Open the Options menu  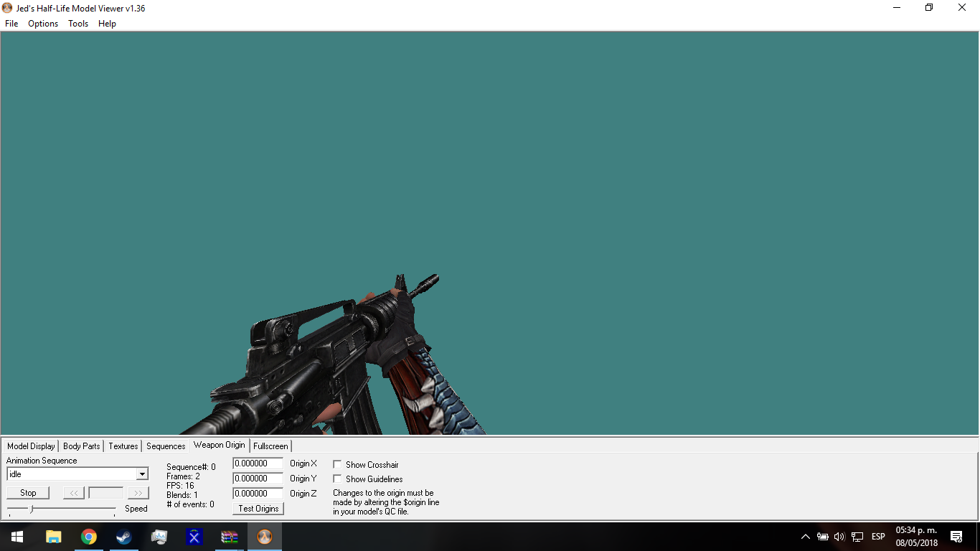[x=43, y=24]
